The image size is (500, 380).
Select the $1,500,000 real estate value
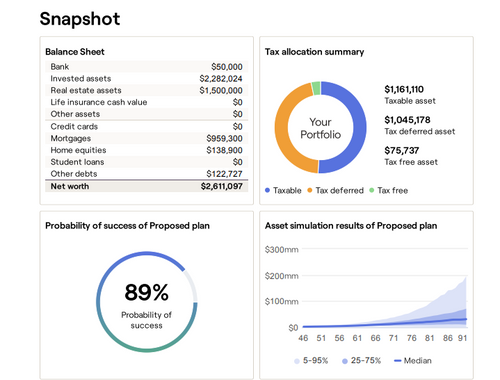click(221, 90)
